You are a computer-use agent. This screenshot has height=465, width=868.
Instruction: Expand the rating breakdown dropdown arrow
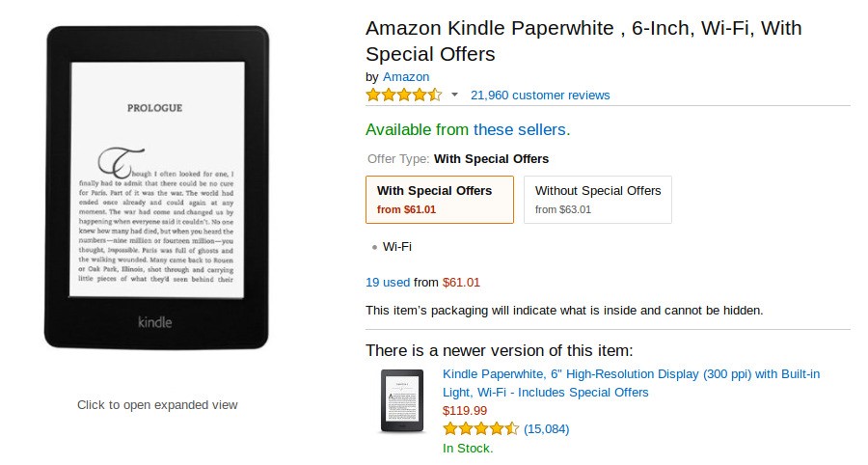click(454, 95)
